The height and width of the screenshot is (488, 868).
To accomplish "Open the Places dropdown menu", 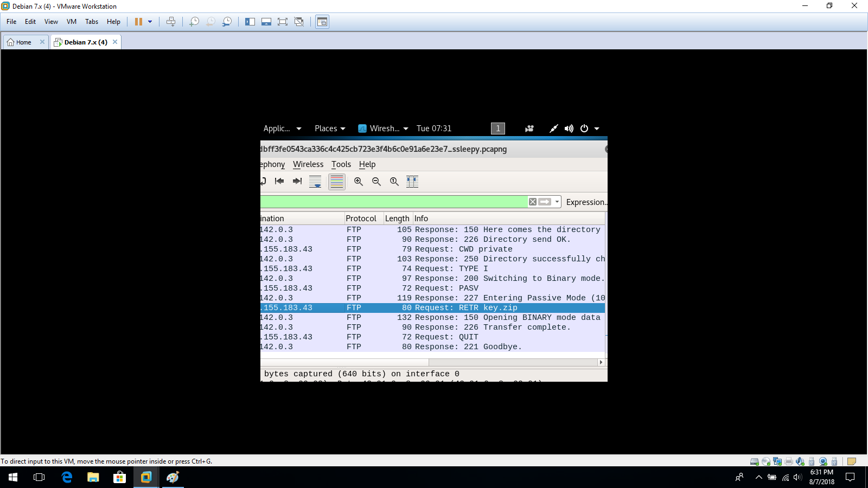I will (x=330, y=129).
